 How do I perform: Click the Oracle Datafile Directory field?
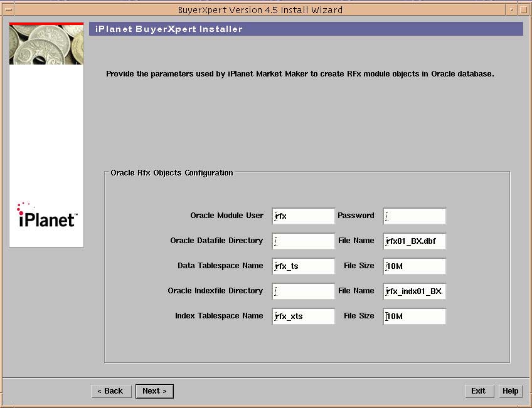click(303, 241)
